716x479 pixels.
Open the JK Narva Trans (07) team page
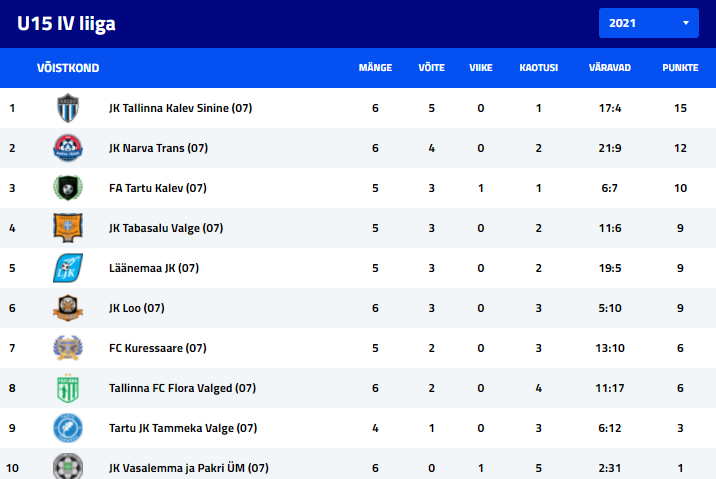(158, 148)
